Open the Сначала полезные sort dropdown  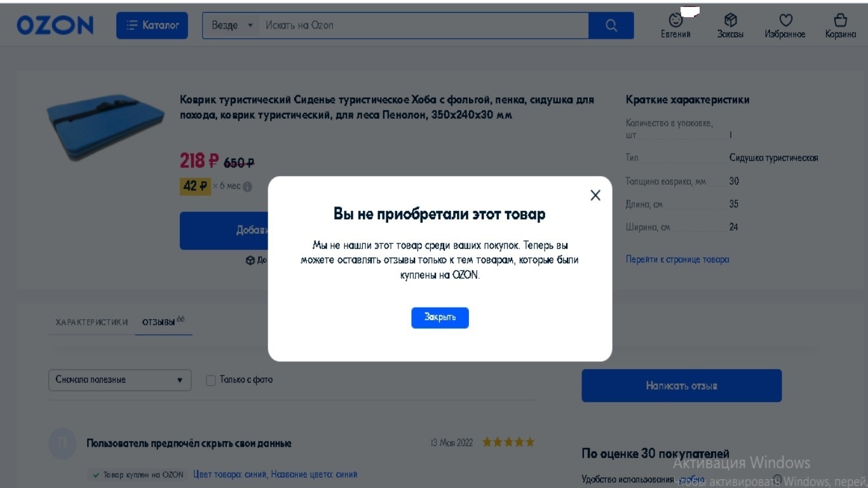coord(119,379)
